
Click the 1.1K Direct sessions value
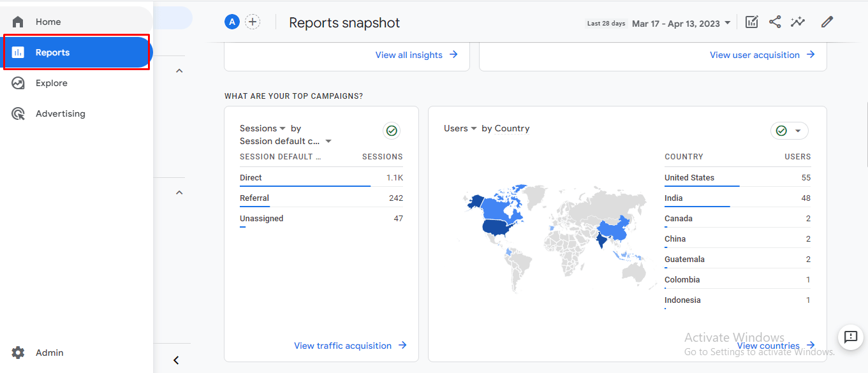395,178
